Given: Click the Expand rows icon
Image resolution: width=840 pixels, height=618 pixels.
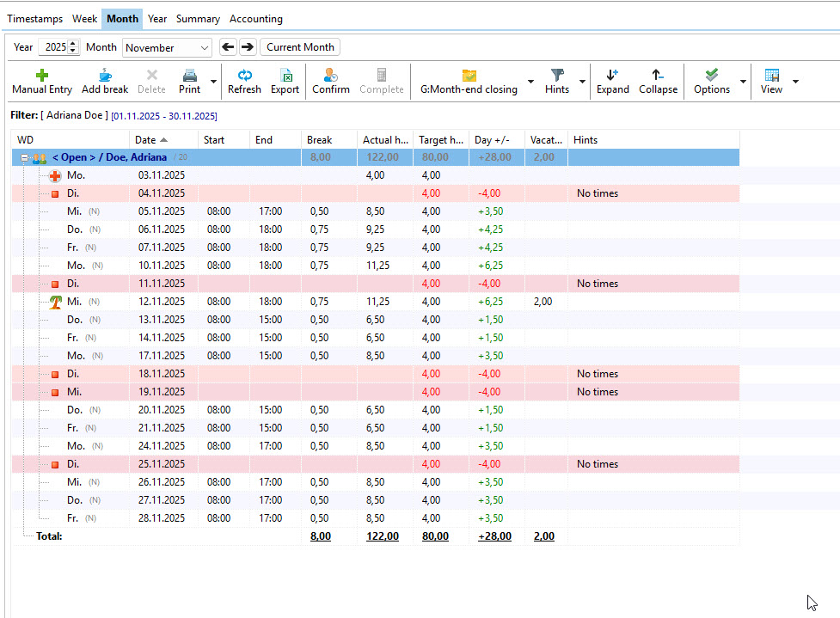Looking at the screenshot, I should [x=612, y=76].
